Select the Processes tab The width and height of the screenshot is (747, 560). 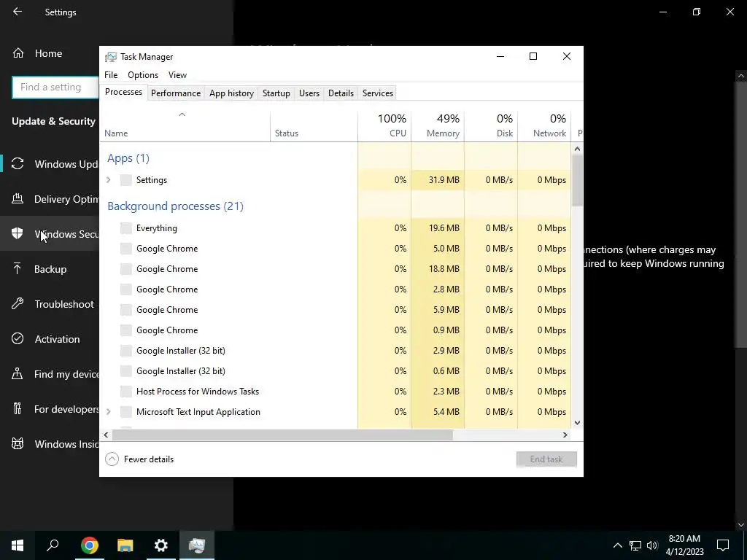[x=123, y=92]
